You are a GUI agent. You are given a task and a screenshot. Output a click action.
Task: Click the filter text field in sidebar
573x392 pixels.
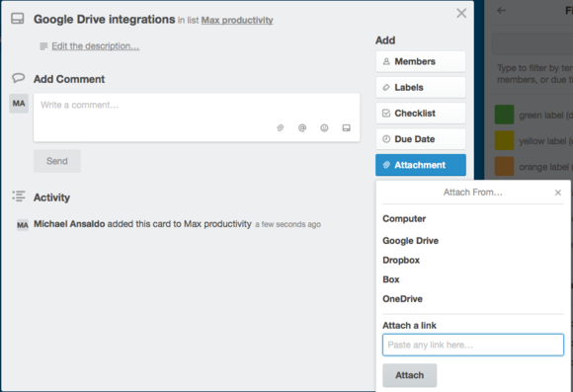(532, 43)
